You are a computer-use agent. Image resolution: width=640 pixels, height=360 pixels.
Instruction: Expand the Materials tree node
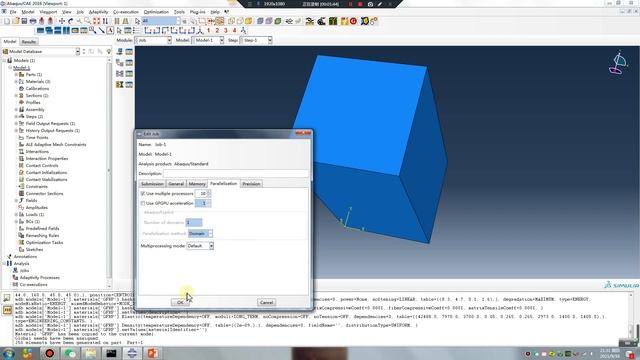(16, 82)
